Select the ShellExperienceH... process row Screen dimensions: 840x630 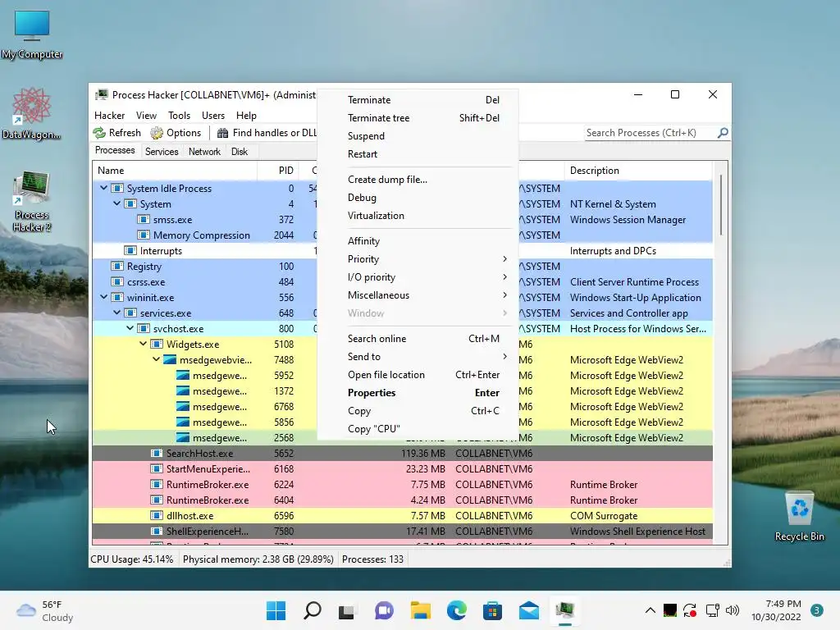[x=402, y=531]
